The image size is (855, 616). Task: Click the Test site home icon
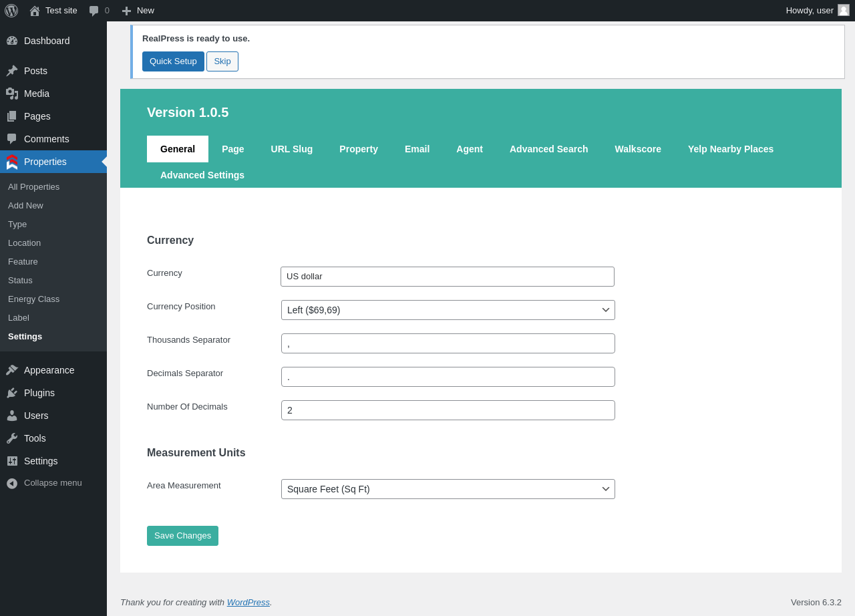(35, 11)
